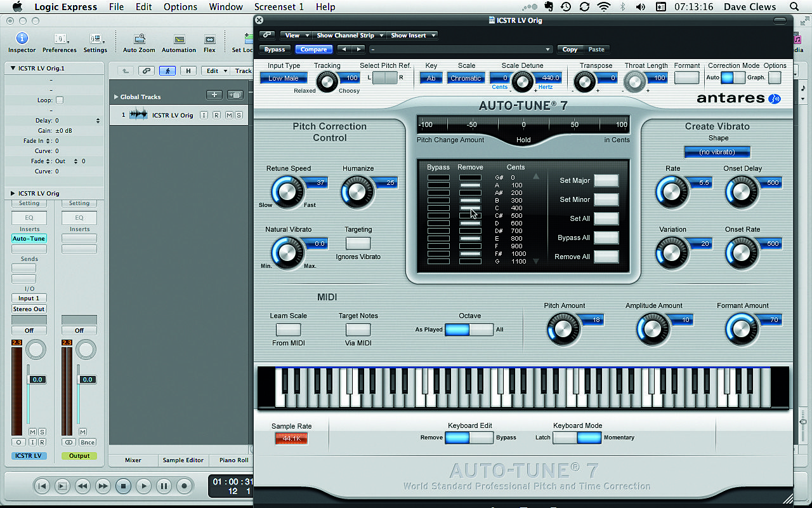Click the Retune Speed knob

point(286,191)
